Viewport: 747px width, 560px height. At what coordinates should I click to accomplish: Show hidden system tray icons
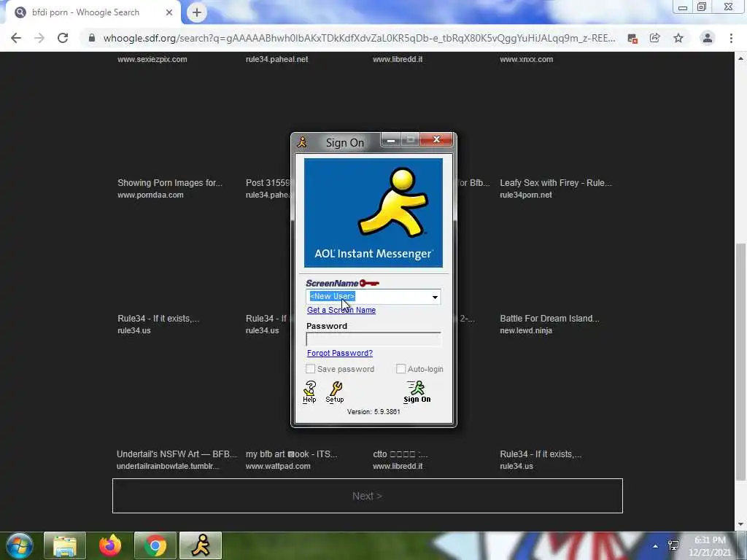656,546
